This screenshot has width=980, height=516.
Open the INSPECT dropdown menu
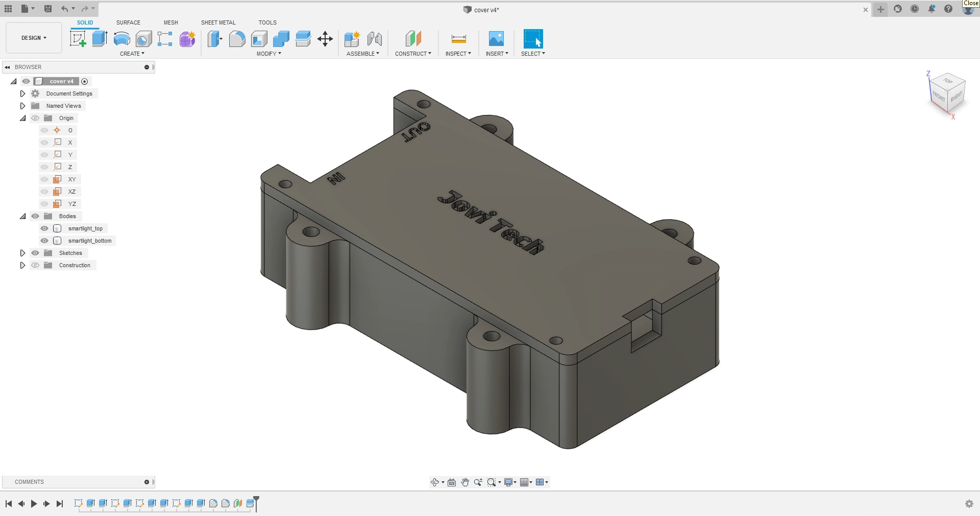click(458, 54)
